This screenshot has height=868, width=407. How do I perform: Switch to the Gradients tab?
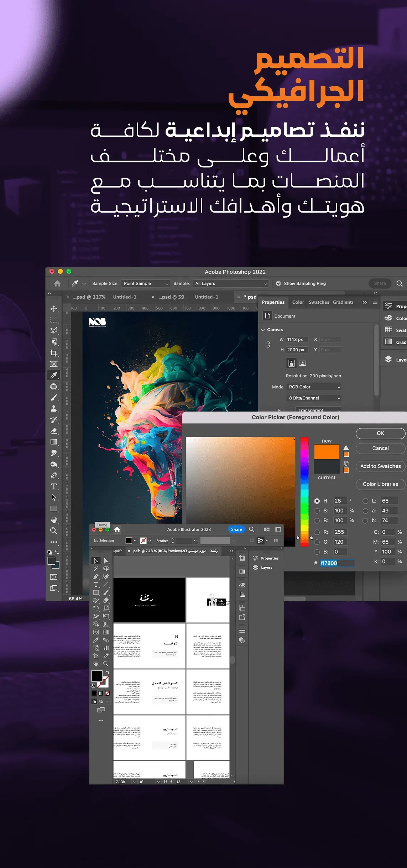click(x=343, y=302)
